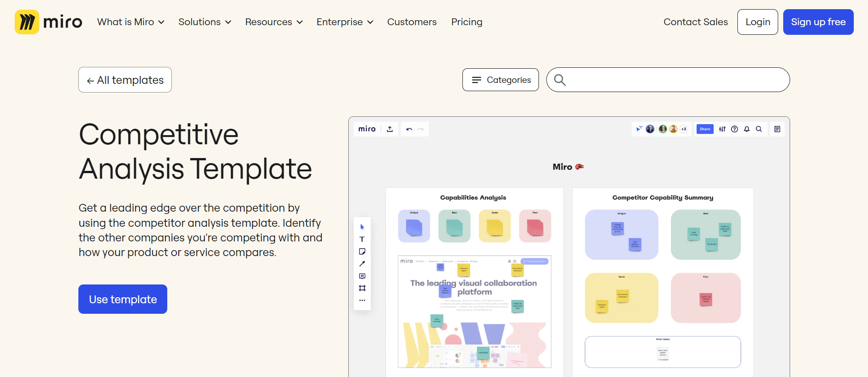Viewport: 868px width, 377px height.
Task: Click the notifications bell icon
Action: [x=747, y=129]
